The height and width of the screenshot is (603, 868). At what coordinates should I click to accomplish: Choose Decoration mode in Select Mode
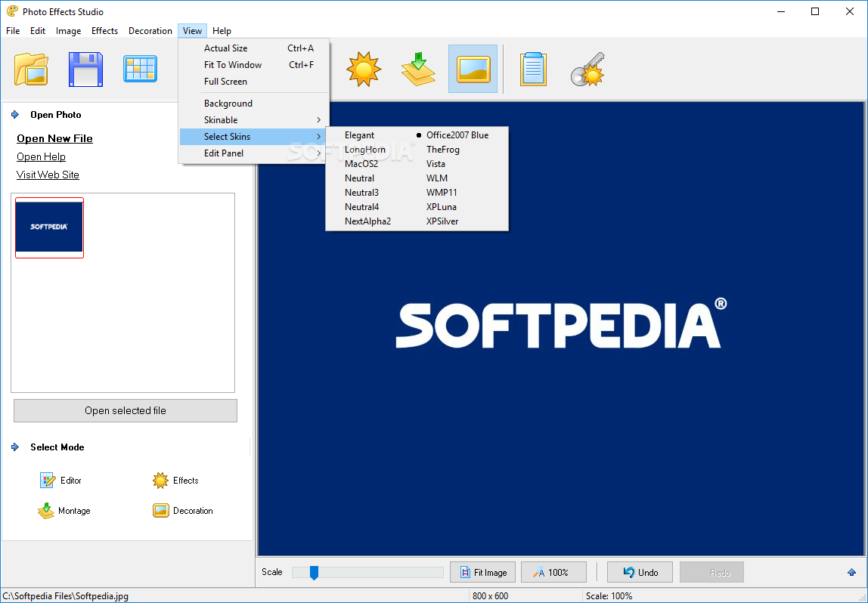pyautogui.click(x=183, y=511)
